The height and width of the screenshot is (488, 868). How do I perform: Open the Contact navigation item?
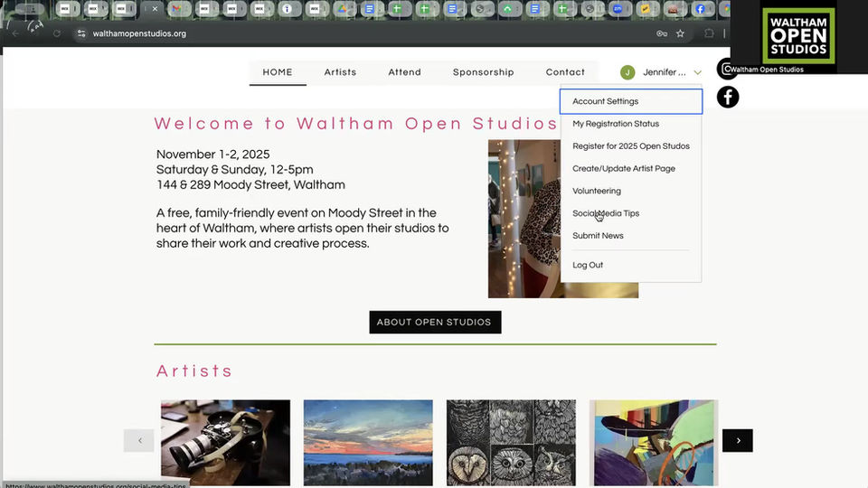pos(565,72)
